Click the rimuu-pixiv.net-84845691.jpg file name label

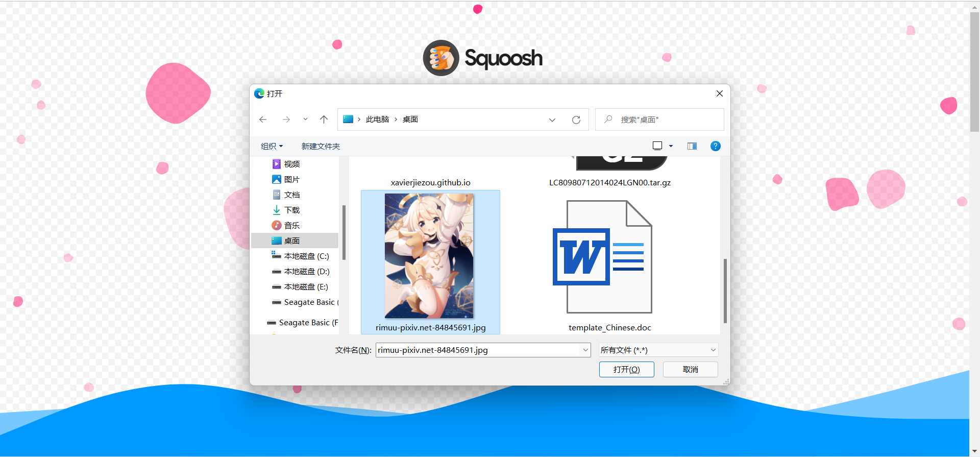(430, 328)
